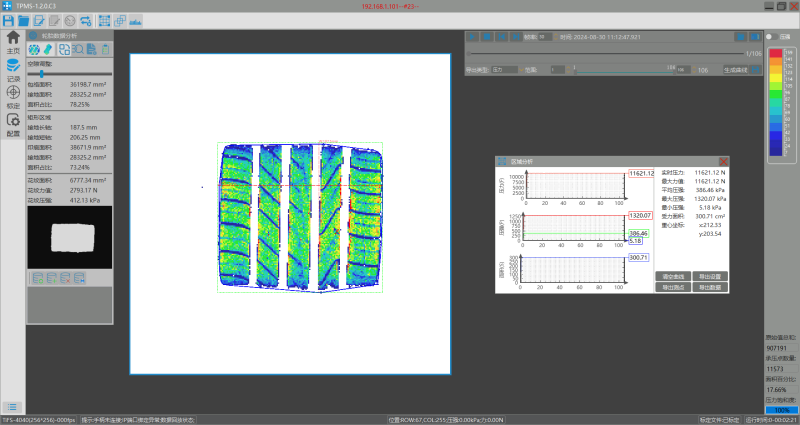800x425 pixels.
Task: Click the round gauge icon in top toolbar
Action: click(70, 21)
